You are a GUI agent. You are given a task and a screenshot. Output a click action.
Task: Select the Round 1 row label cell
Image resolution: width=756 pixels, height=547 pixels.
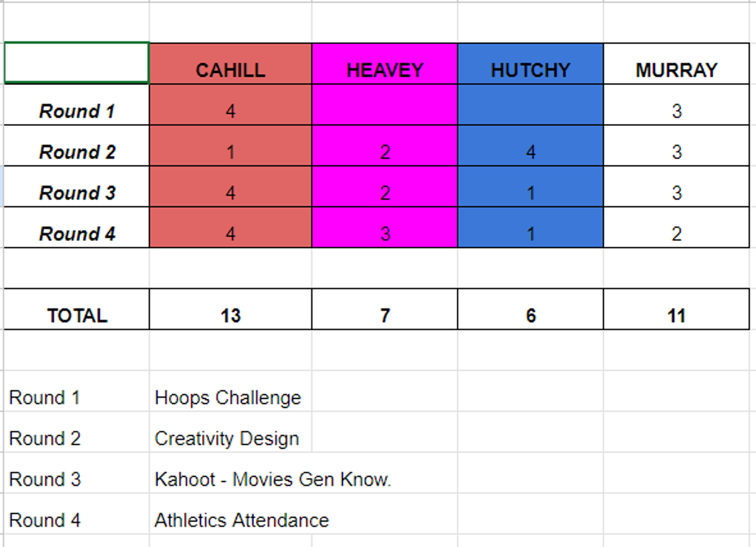point(77,105)
